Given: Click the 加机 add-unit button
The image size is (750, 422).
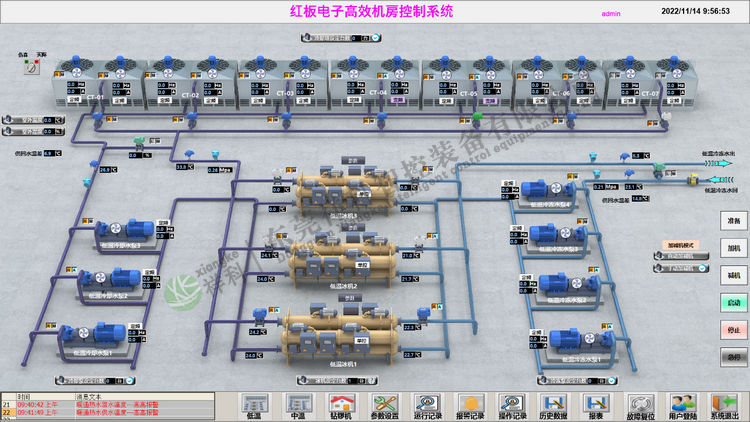Looking at the screenshot, I should tap(734, 247).
